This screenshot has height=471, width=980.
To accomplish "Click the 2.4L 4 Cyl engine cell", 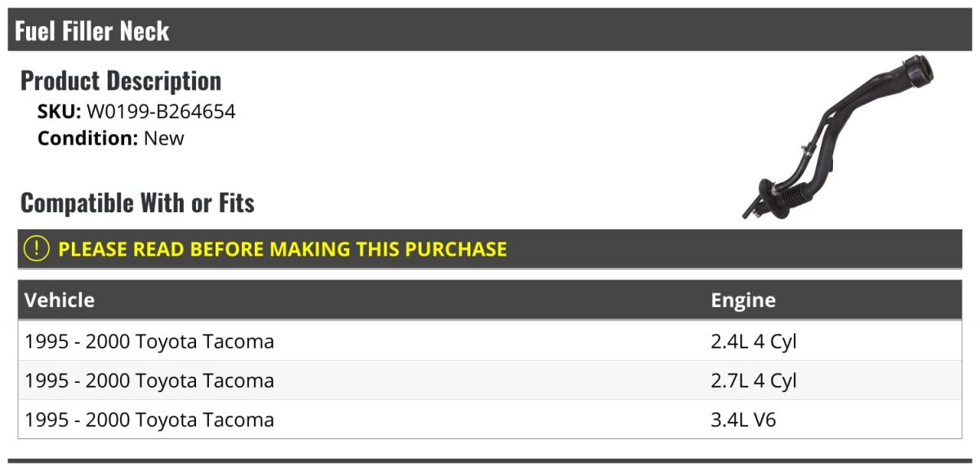I will tap(754, 341).
